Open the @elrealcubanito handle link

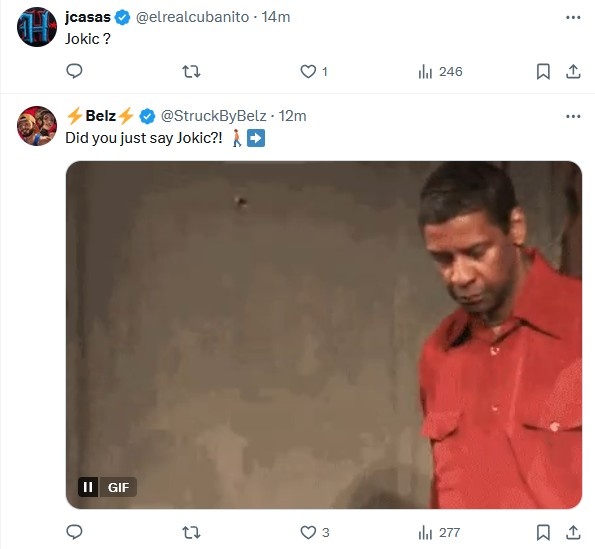tap(192, 17)
